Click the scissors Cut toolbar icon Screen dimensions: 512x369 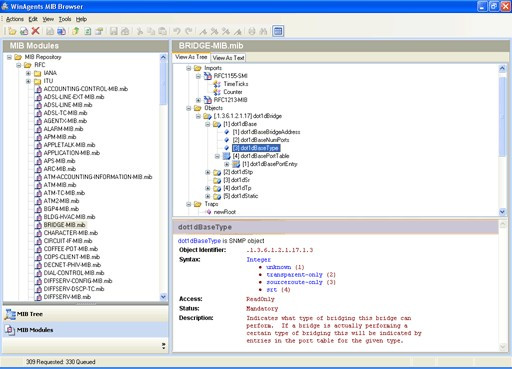(x=140, y=31)
